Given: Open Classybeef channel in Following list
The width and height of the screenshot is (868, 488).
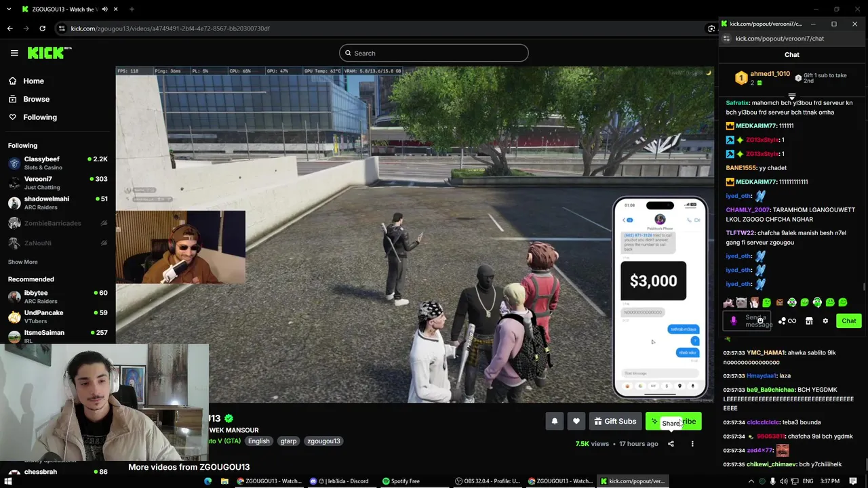Looking at the screenshot, I should (x=58, y=163).
